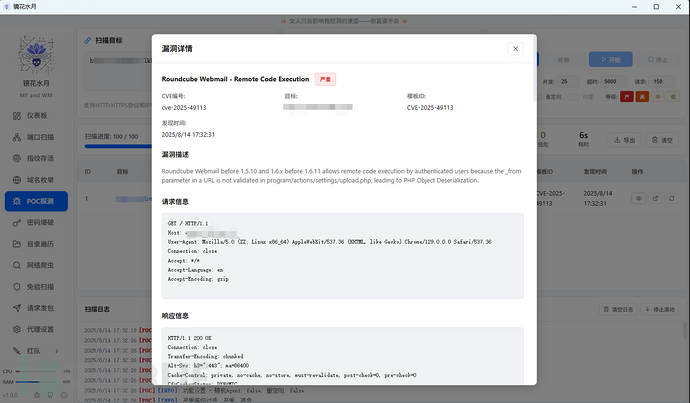Click the info circle icon in sidebar footer
Screen dimensions: 690x403
click(64, 395)
